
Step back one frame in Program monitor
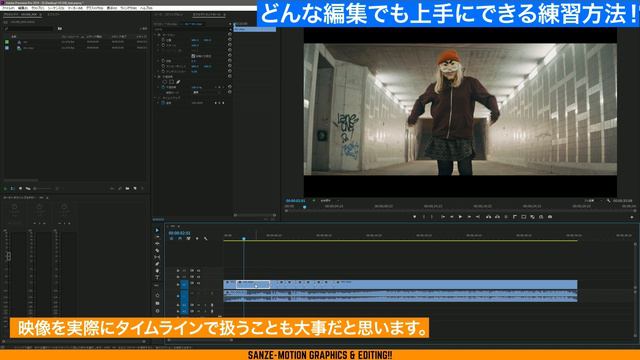coord(451,217)
